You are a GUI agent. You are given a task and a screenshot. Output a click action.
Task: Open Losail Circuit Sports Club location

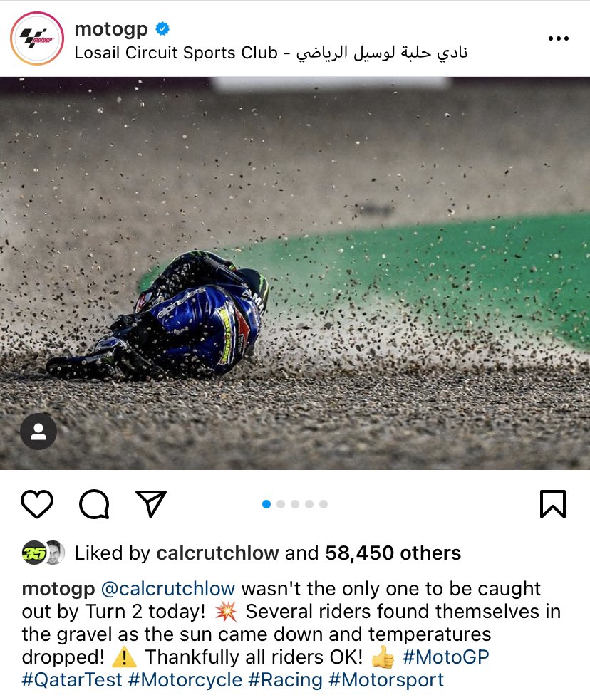coord(271,53)
